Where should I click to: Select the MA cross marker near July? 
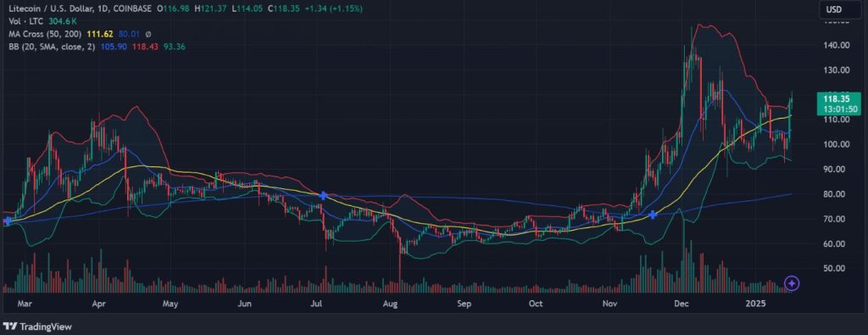pyautogui.click(x=323, y=195)
